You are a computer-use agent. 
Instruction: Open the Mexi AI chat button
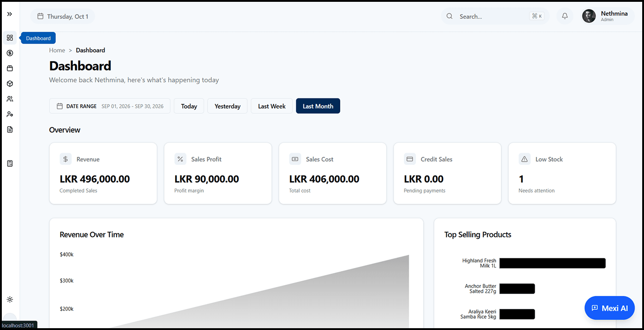pyautogui.click(x=610, y=308)
